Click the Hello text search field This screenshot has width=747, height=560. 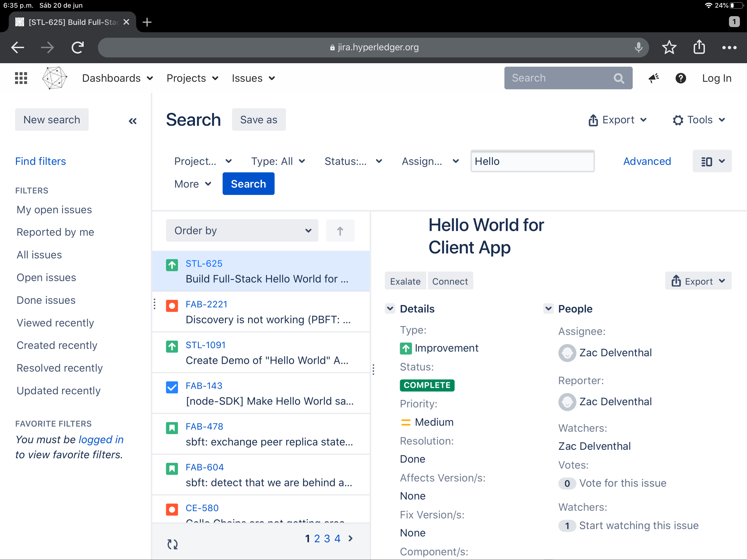tap(532, 161)
